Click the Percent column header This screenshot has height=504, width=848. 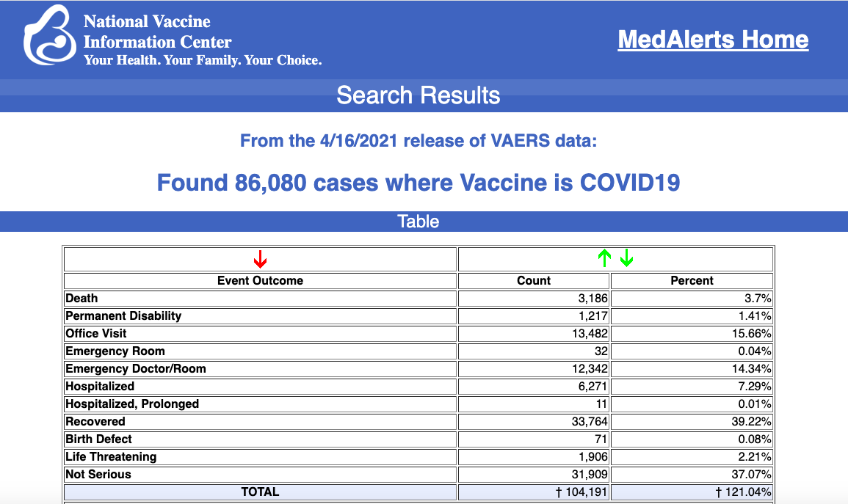coord(692,280)
